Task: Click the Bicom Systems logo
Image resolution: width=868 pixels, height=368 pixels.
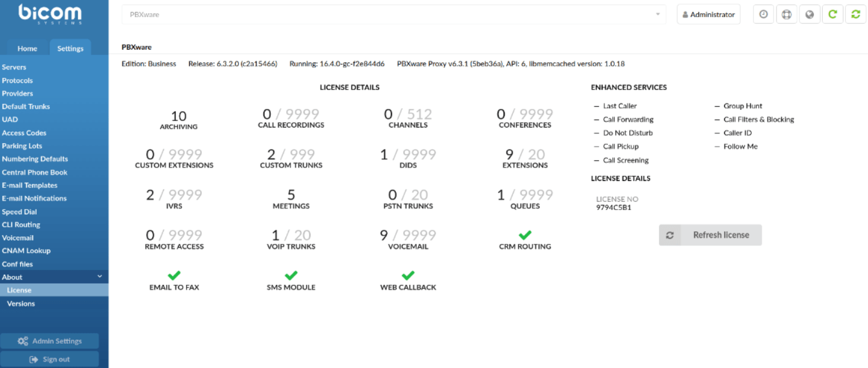Action: coord(49,15)
